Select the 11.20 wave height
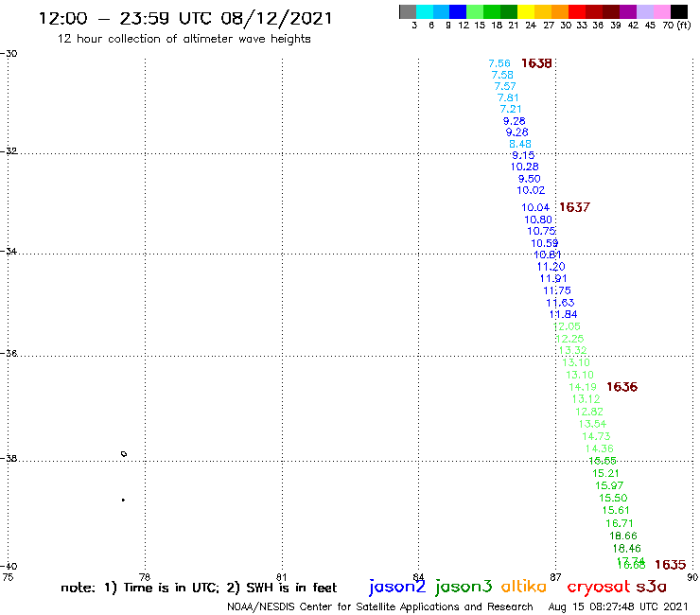The width and height of the screenshot is (700, 615). [551, 267]
